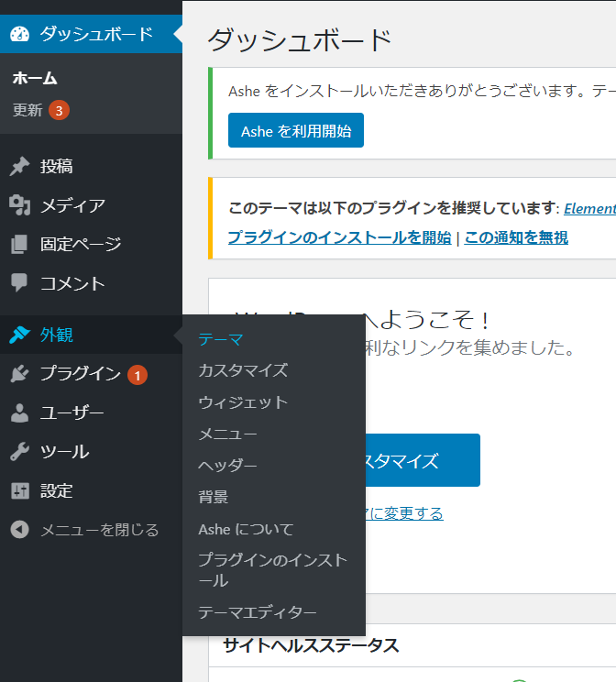Viewport: 616px width, 682px height.
Task: Open the メディア library menu
Action: (x=91, y=205)
